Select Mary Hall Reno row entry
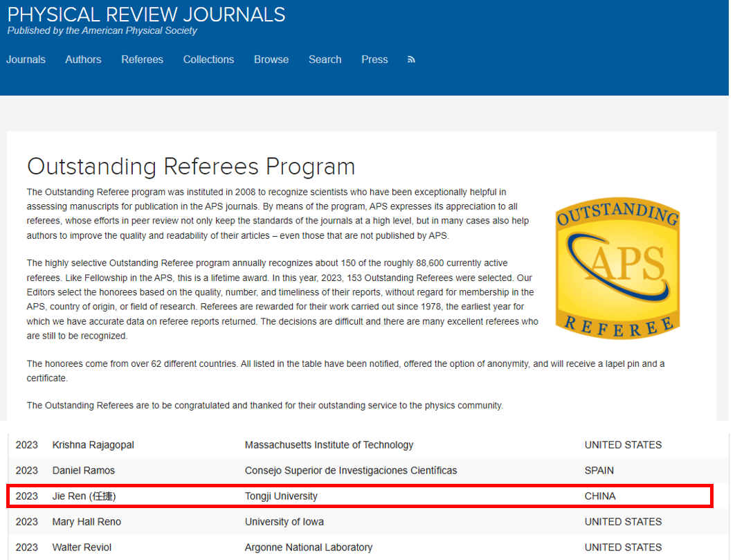 click(x=87, y=522)
